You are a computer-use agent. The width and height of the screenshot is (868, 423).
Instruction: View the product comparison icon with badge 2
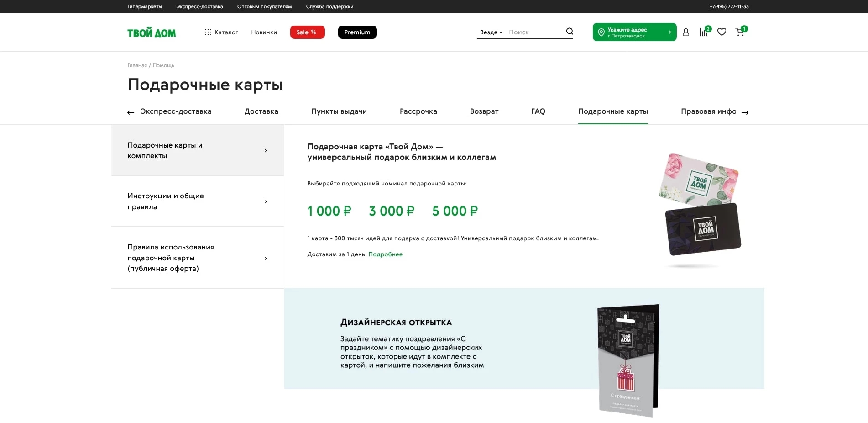pos(704,32)
